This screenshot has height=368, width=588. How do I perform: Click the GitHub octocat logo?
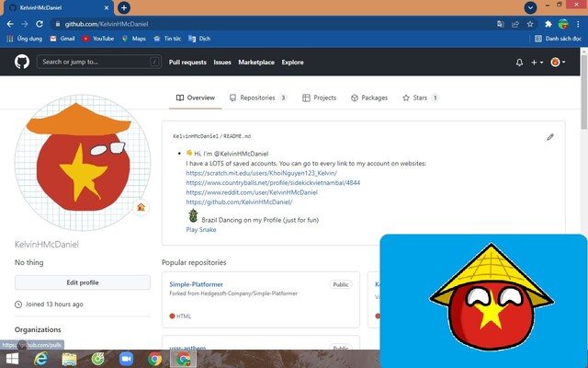point(22,62)
